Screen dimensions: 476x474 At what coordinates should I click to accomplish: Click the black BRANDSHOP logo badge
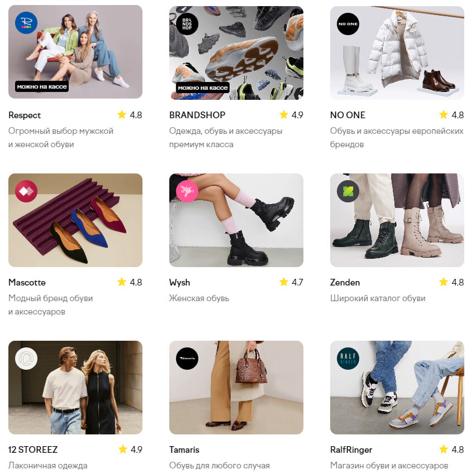click(x=187, y=24)
